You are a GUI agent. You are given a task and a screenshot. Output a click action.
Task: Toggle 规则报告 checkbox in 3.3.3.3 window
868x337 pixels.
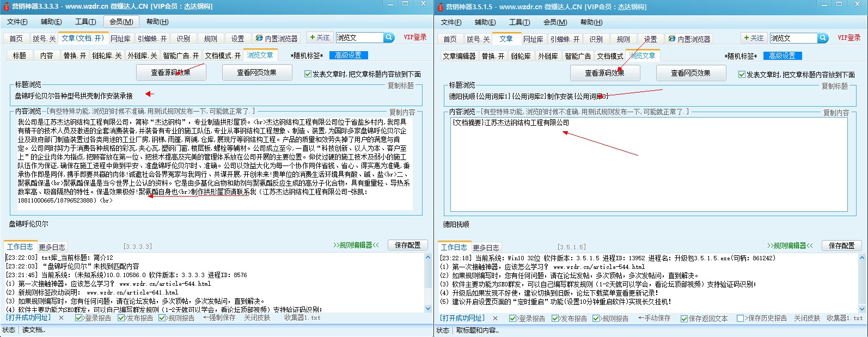point(162,317)
